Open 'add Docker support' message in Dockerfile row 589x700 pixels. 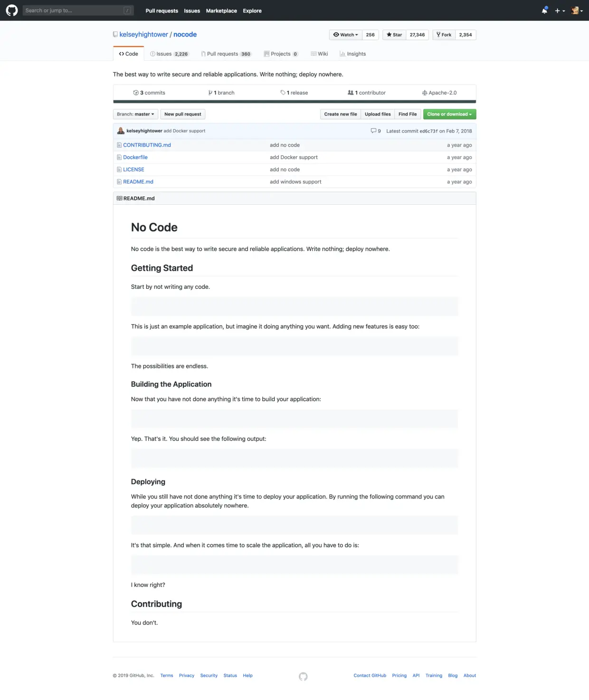point(294,157)
